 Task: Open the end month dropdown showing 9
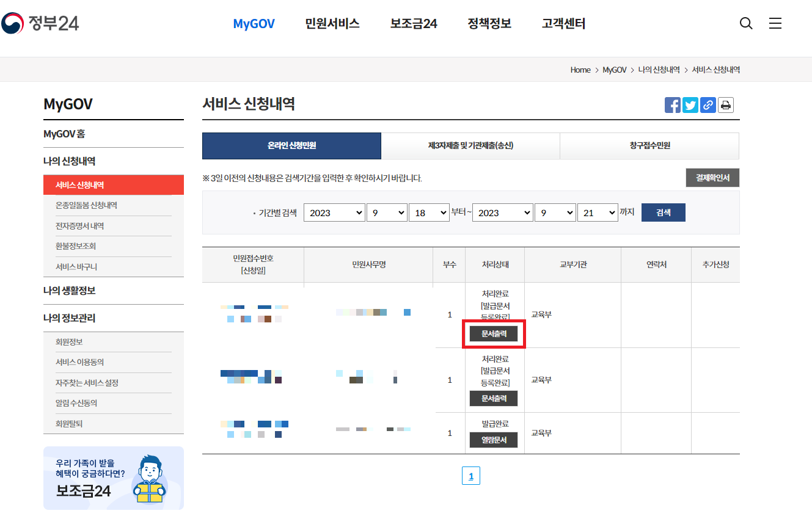[555, 212]
